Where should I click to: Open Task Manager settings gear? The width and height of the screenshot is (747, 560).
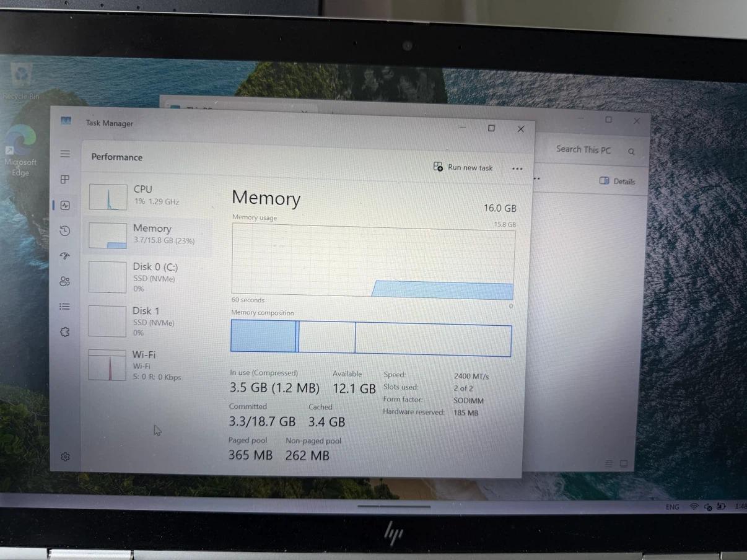click(65, 457)
